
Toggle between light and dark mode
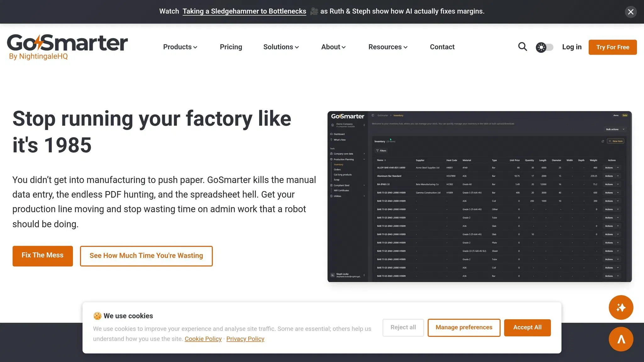point(544,47)
